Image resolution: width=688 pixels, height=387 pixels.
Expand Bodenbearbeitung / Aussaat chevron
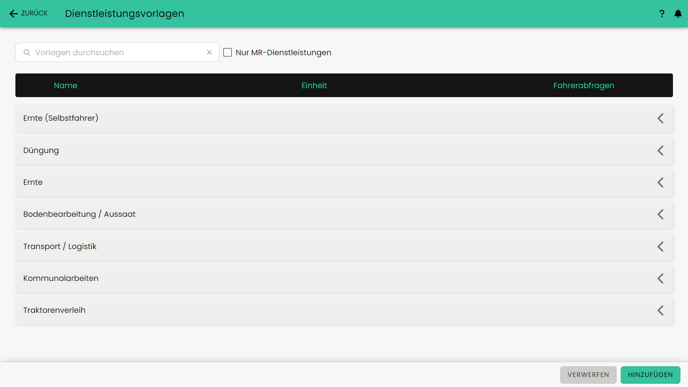660,214
